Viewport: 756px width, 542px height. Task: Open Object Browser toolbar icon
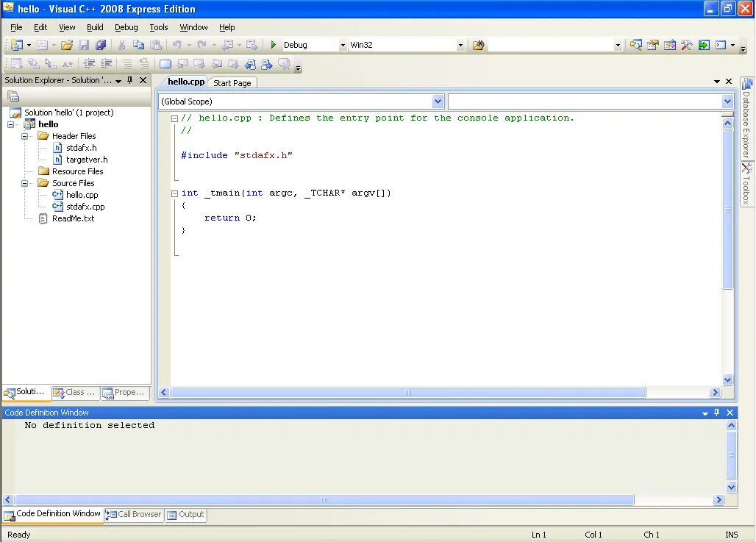point(670,45)
